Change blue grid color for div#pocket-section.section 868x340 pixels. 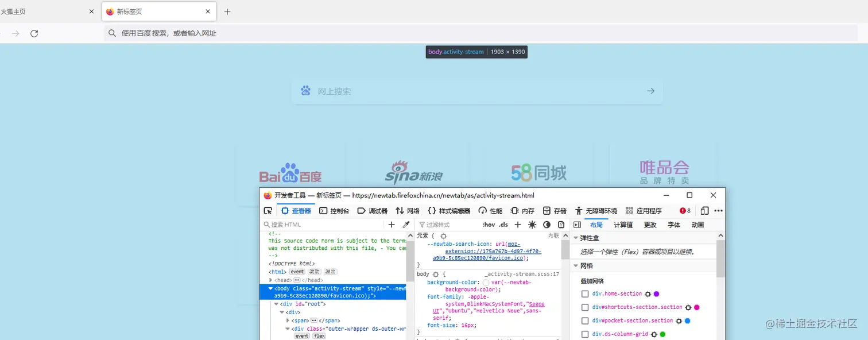click(687, 320)
